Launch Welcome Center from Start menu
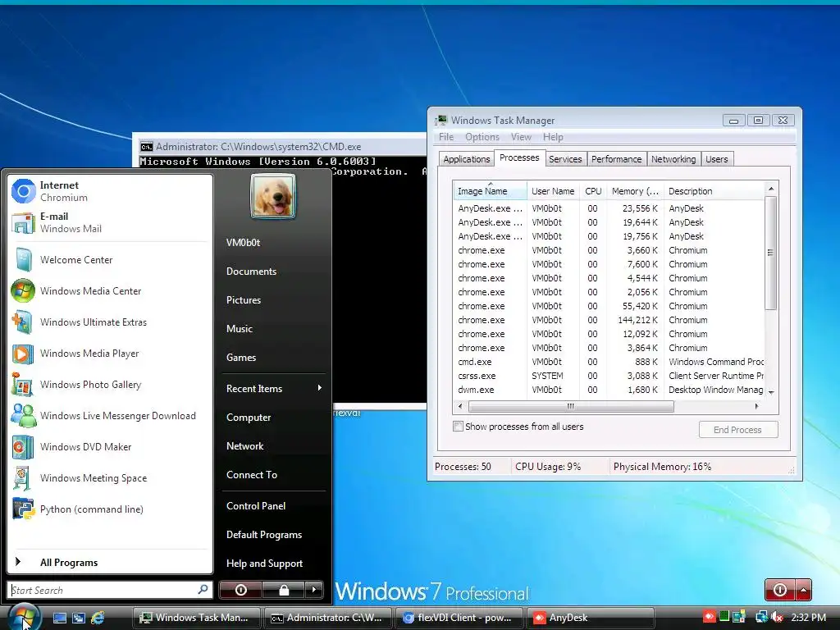Viewport: 840px width, 630px height. pyautogui.click(x=110, y=260)
